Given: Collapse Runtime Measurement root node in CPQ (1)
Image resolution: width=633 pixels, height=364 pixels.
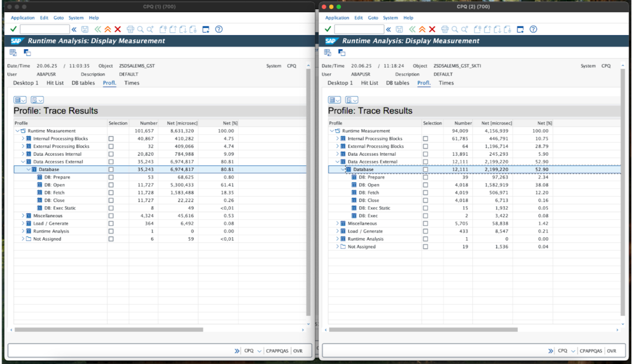Looking at the screenshot, I should point(17,131).
